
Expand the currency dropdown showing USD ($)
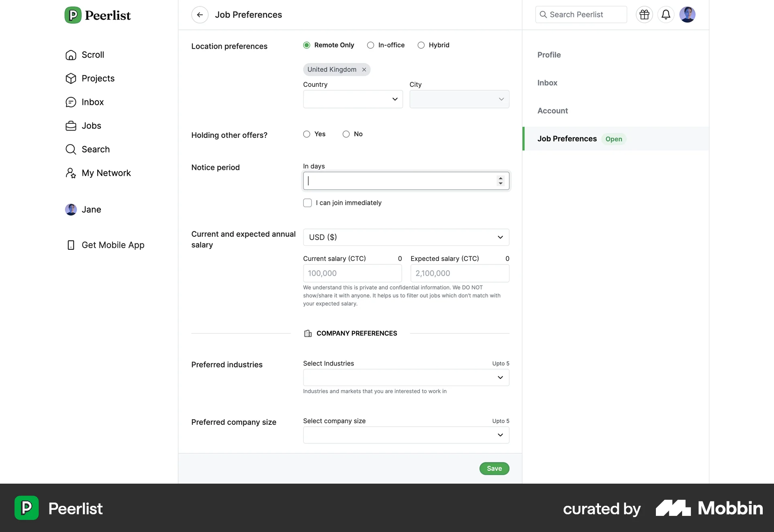pos(406,237)
